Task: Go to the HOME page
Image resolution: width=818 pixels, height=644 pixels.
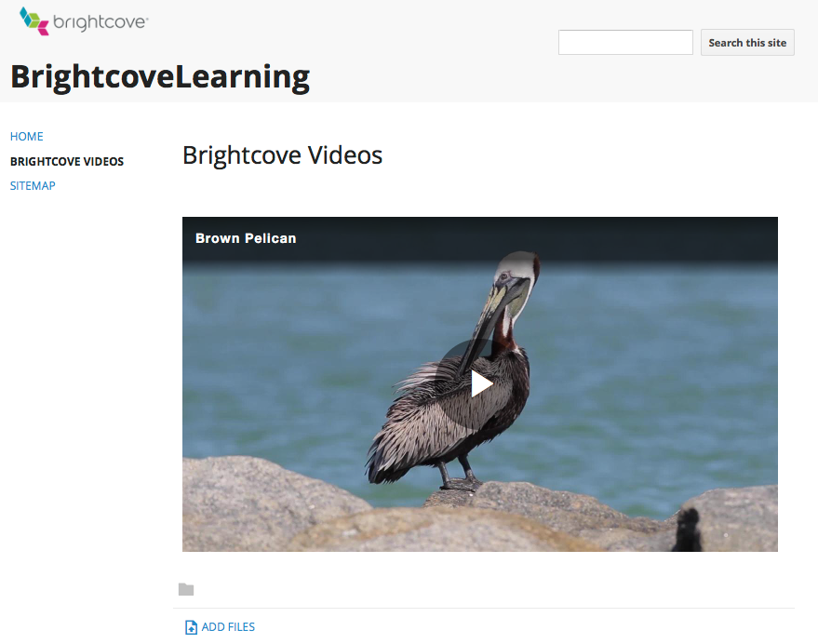Action: click(27, 137)
